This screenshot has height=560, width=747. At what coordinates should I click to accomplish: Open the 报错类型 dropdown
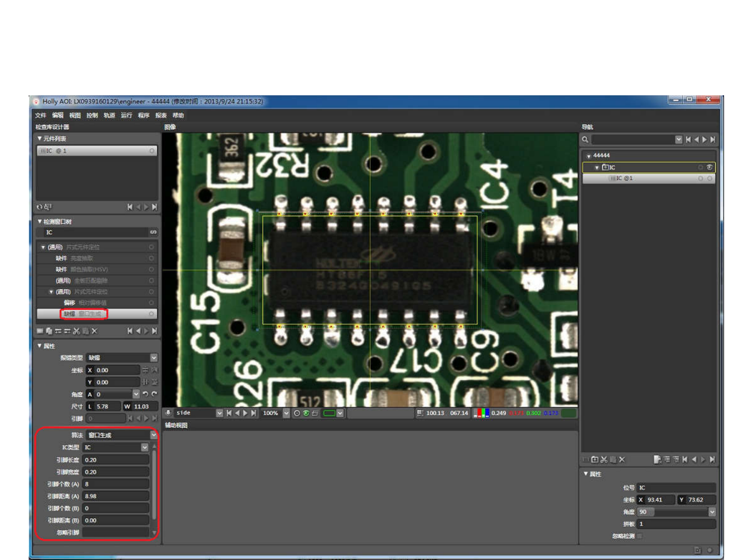[154, 358]
